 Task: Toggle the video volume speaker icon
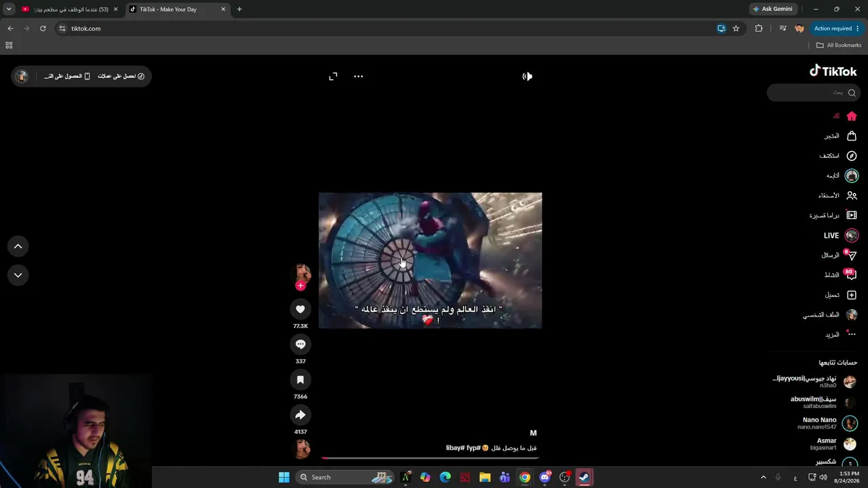[x=527, y=77]
